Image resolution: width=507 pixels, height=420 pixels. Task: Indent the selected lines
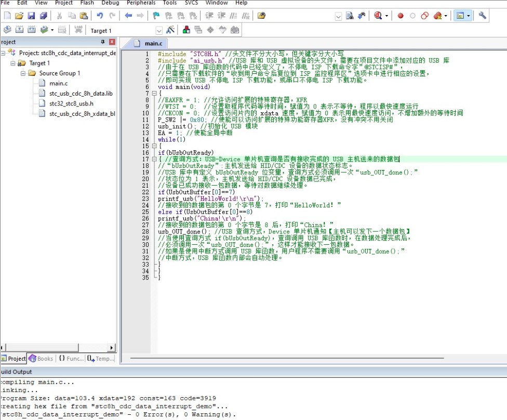pos(209,16)
